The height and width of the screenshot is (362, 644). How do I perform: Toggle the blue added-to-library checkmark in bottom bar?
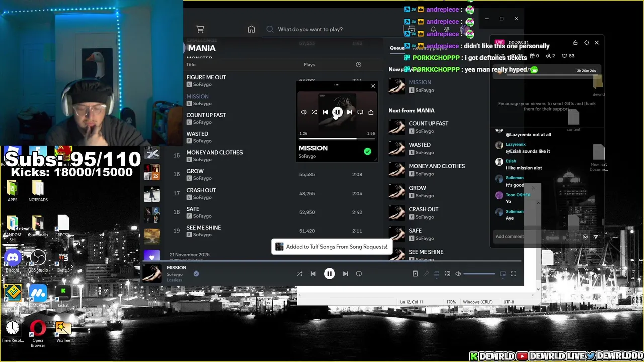pos(196,274)
